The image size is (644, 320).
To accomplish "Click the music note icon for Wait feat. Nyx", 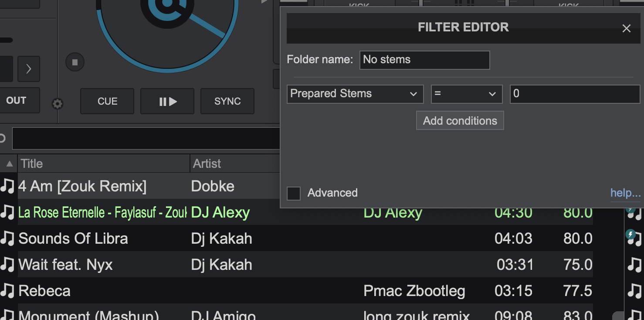I will pyautogui.click(x=7, y=265).
